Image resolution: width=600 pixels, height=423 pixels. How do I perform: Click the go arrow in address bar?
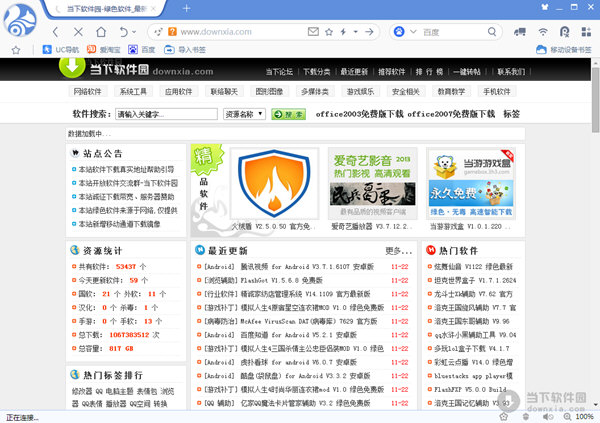(369, 32)
